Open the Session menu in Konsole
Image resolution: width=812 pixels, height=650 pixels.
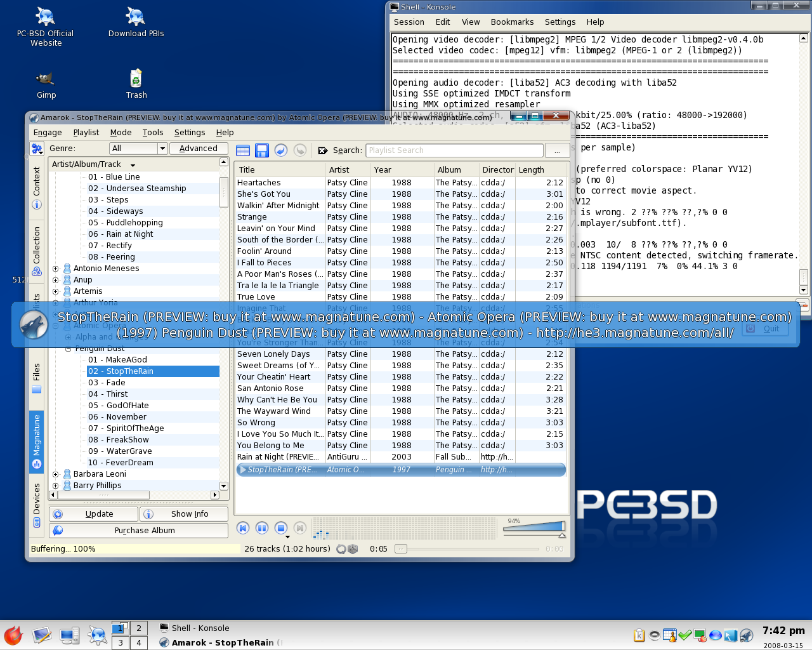[409, 22]
